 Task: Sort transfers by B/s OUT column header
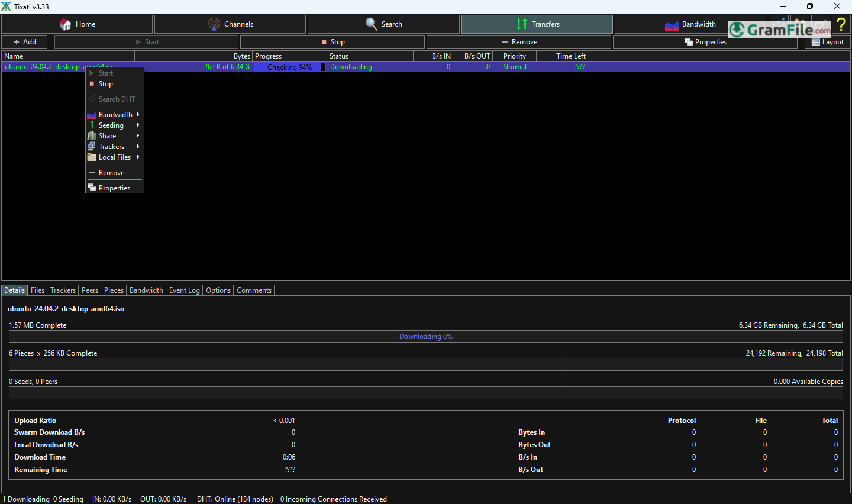tap(473, 56)
